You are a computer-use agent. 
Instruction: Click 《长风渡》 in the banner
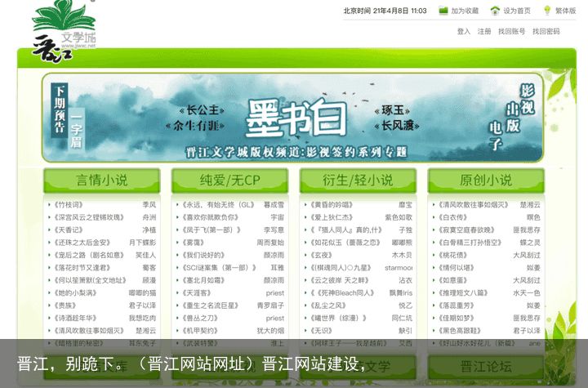[x=397, y=126]
